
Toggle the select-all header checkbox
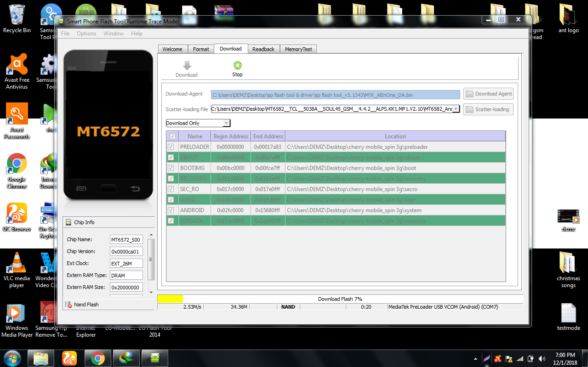pyautogui.click(x=172, y=136)
